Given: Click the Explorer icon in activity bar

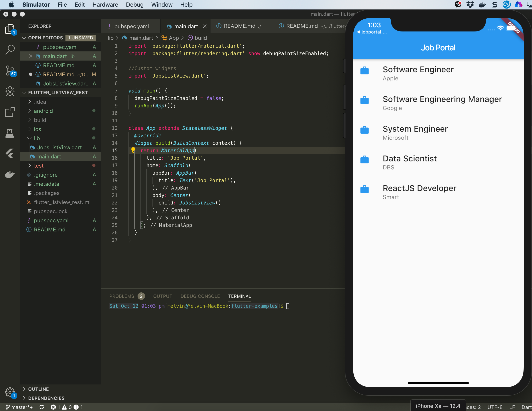Looking at the screenshot, I should pyautogui.click(x=10, y=32).
